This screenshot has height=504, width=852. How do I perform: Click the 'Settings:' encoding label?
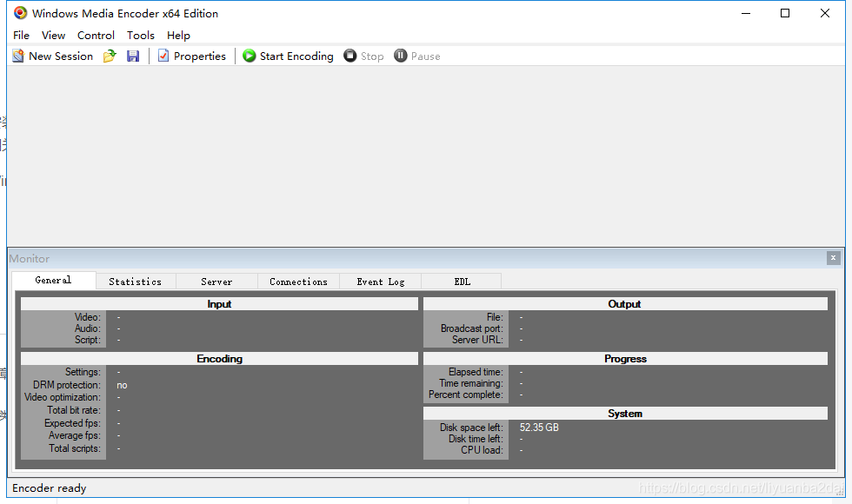(83, 372)
